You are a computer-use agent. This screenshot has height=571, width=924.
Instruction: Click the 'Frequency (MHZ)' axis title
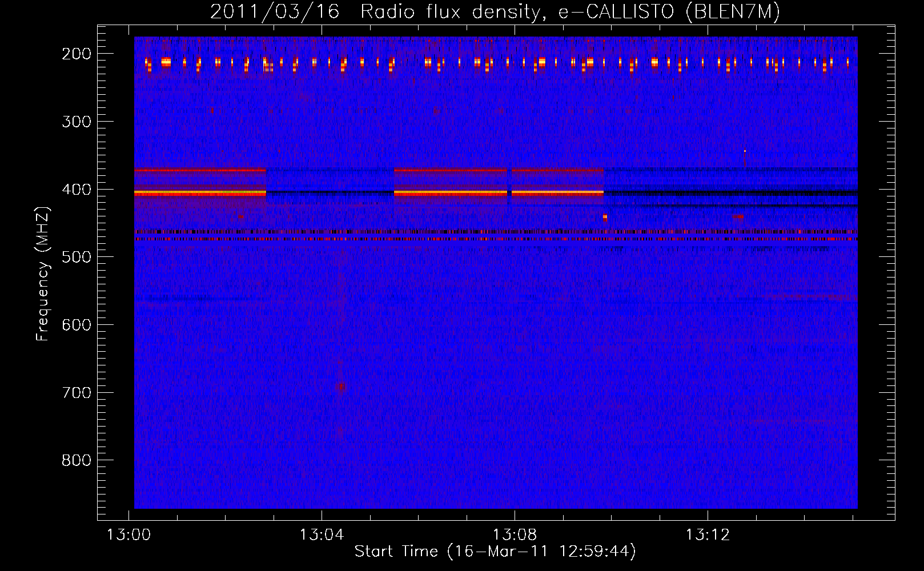[x=43, y=274]
